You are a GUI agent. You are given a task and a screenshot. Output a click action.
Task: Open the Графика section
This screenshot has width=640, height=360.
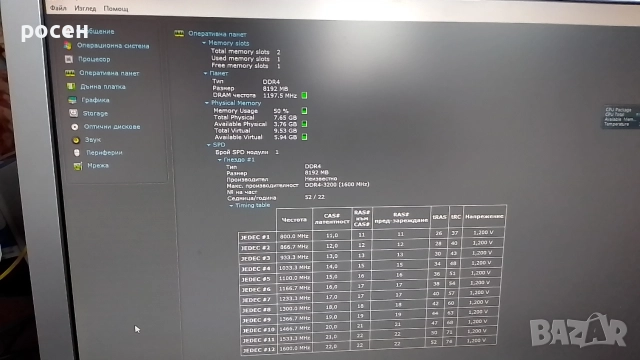96,100
